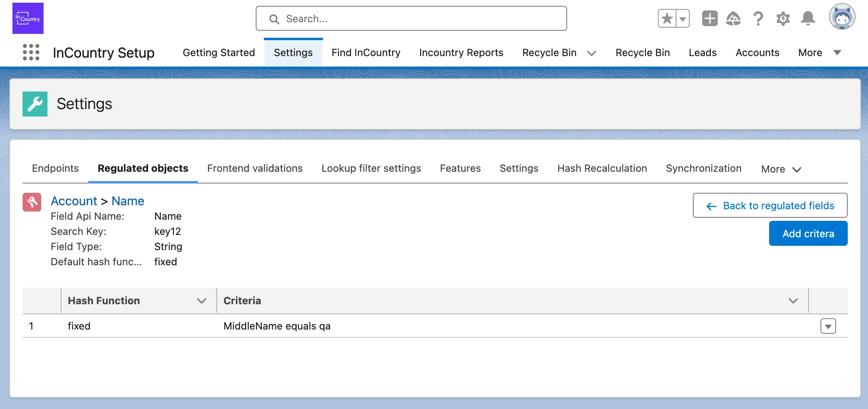The width and height of the screenshot is (868, 409).
Task: Open the Trailhead guidance icon
Action: [x=733, y=18]
